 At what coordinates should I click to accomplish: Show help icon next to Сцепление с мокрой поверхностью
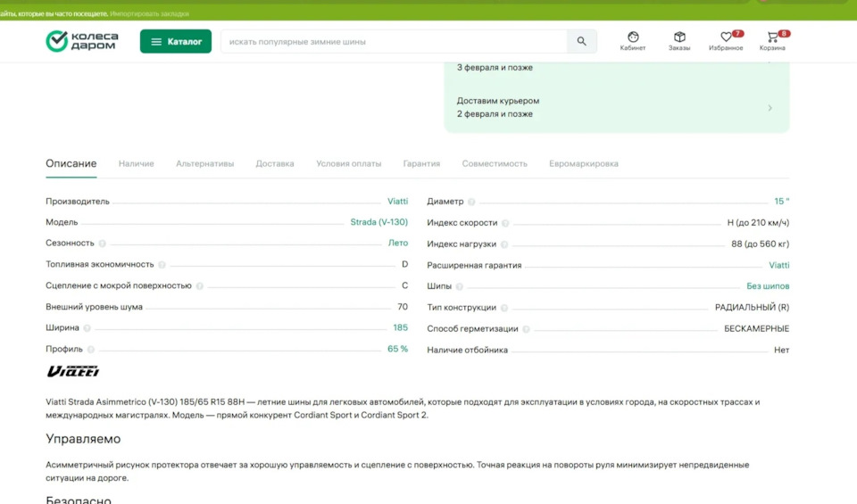(x=199, y=286)
